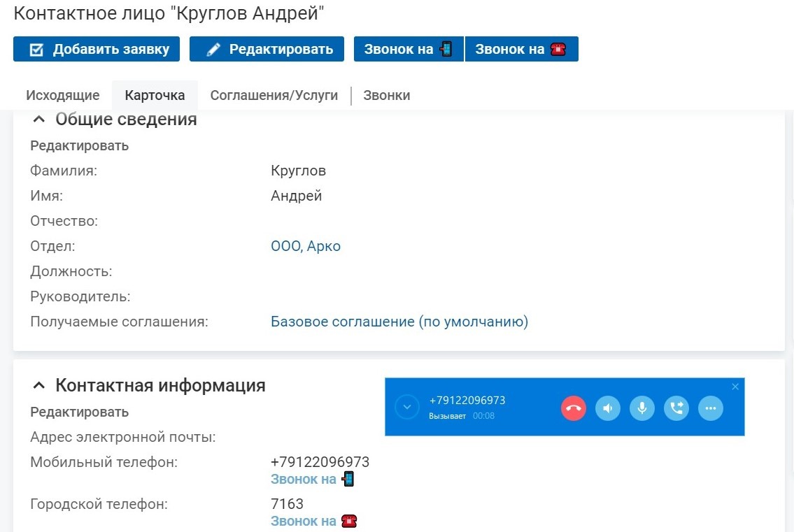Mute microphone in call widget
Viewport: 794px width, 532px height.
[x=642, y=408]
